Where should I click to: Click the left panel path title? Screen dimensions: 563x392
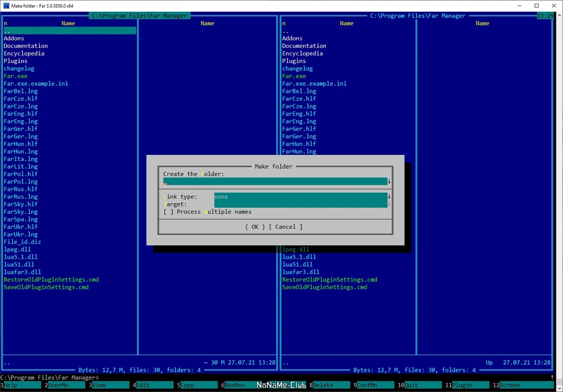[x=140, y=15]
